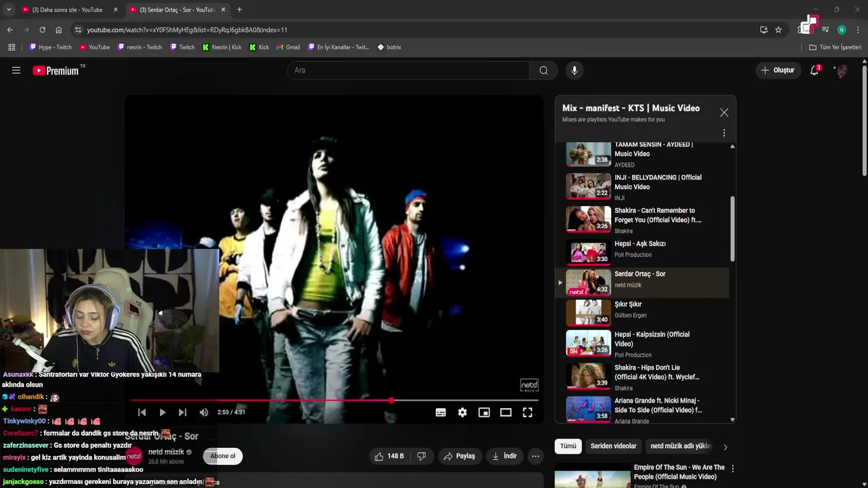Close the Mix playlist panel
This screenshot has height=488, width=868.
724,113
